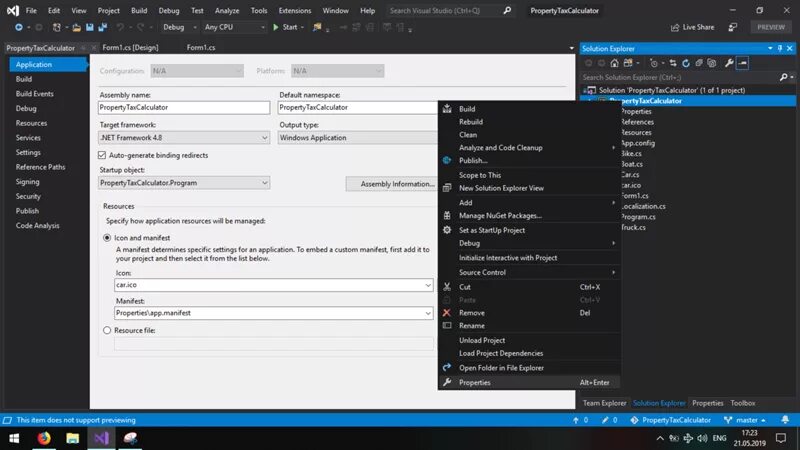
Task: Open Any CPU platform dropdown
Action: click(x=235, y=27)
